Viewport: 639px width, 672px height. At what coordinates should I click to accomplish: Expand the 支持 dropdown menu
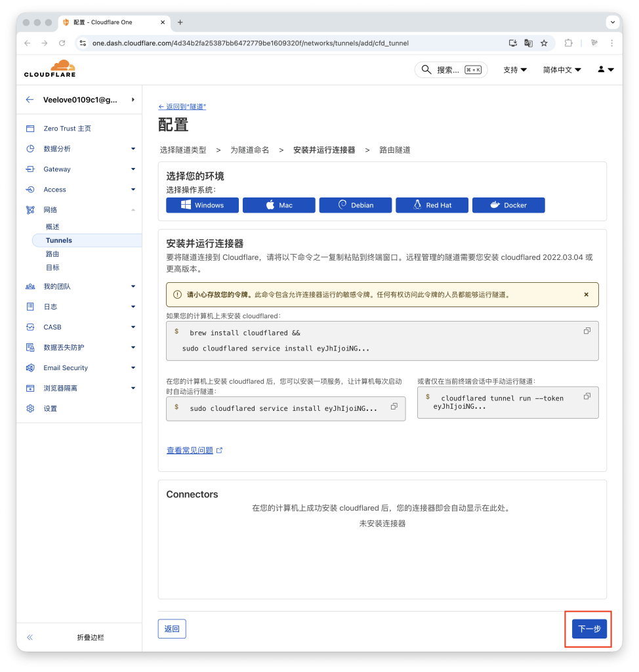[514, 70]
